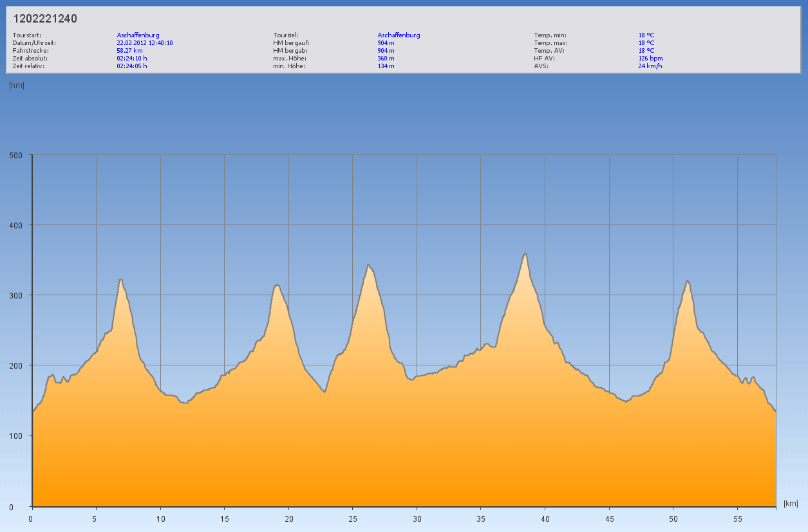Viewport: 808px width, 532px height.
Task: Click the 500 mark on the elevation axis
Action: [15, 155]
